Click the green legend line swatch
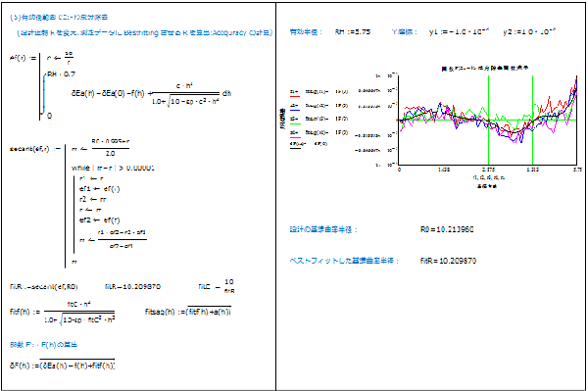This screenshot has width=588, height=391. 295,123
